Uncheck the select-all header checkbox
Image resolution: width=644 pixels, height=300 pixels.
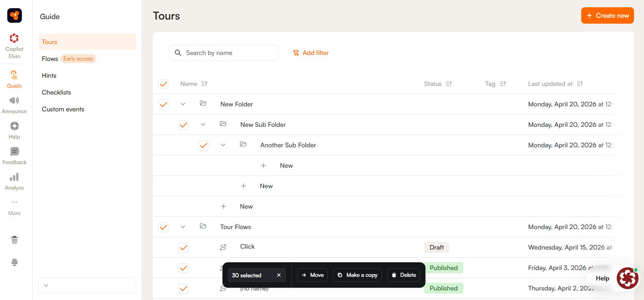163,84
